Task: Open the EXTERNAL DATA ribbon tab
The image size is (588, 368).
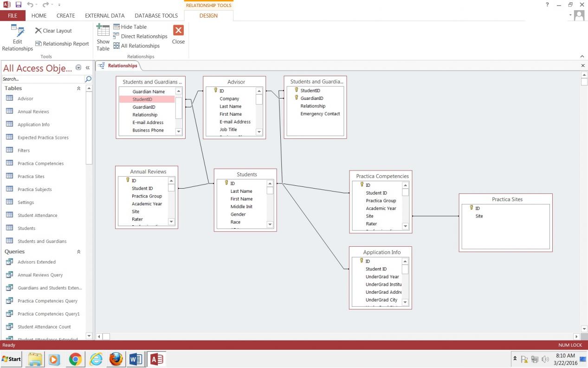Action: point(104,15)
